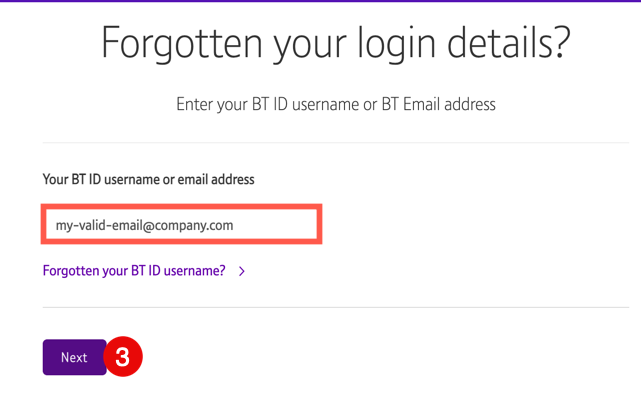Image resolution: width=641 pixels, height=406 pixels.
Task: Click the chevron arrow beside the username link
Action: click(242, 271)
